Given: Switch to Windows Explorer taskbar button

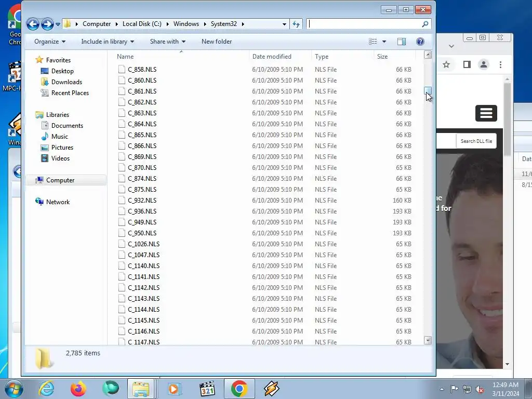Looking at the screenshot, I should point(141,389).
